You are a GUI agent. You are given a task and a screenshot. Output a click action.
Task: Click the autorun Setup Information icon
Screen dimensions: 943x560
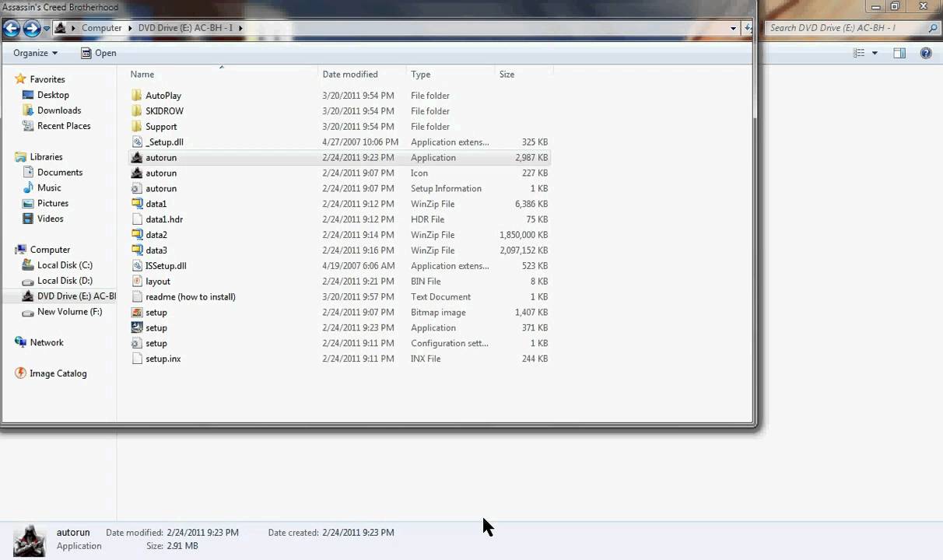click(137, 189)
